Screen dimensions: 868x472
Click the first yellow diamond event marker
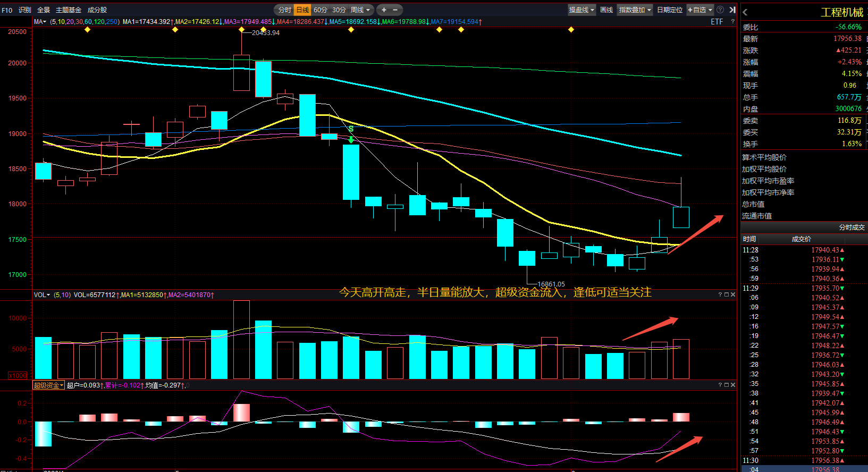pos(88,30)
